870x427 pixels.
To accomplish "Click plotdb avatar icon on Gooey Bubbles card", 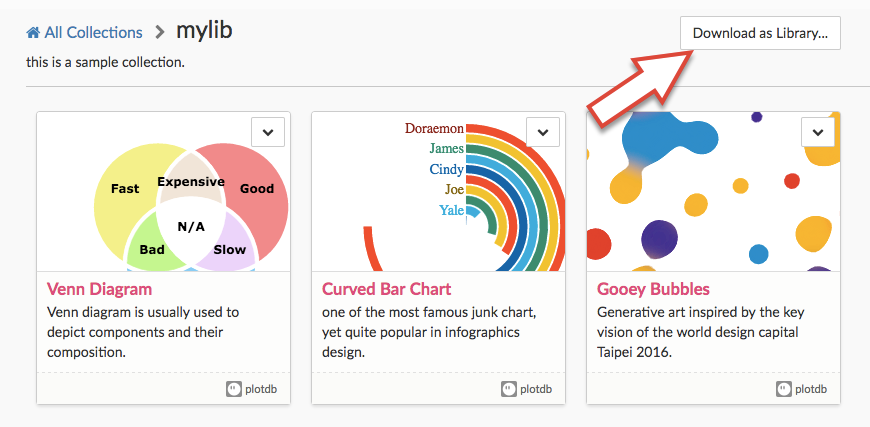I will click(x=784, y=389).
